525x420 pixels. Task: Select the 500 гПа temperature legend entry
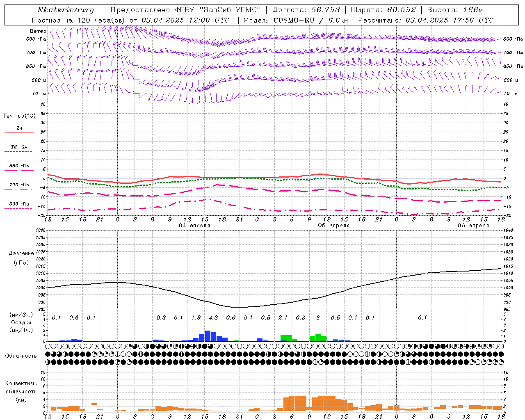point(19,204)
